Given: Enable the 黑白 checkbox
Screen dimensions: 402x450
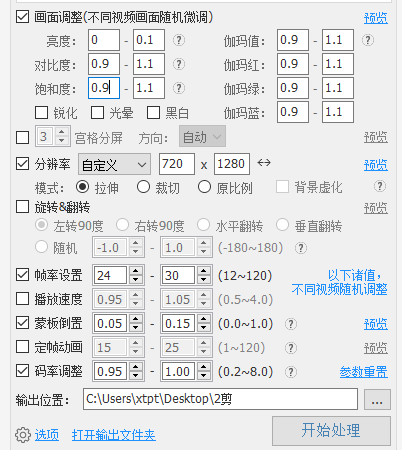Looking at the screenshot, I should pyautogui.click(x=153, y=113).
